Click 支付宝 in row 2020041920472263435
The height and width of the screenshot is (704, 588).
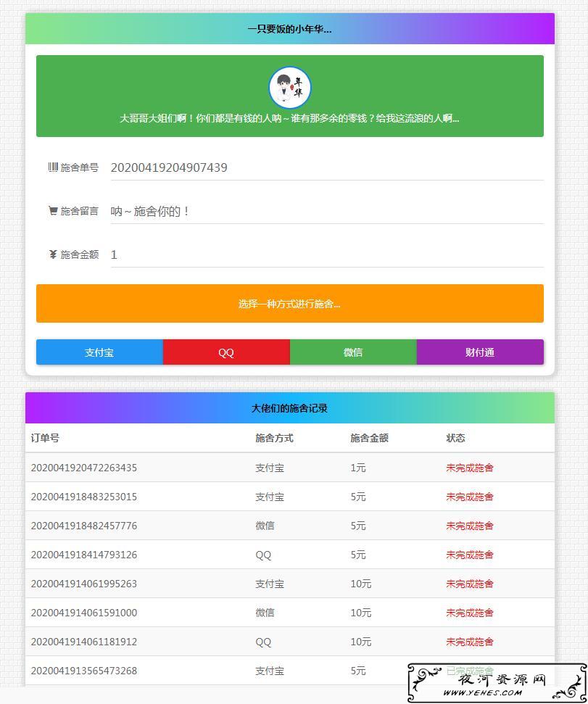tap(270, 468)
